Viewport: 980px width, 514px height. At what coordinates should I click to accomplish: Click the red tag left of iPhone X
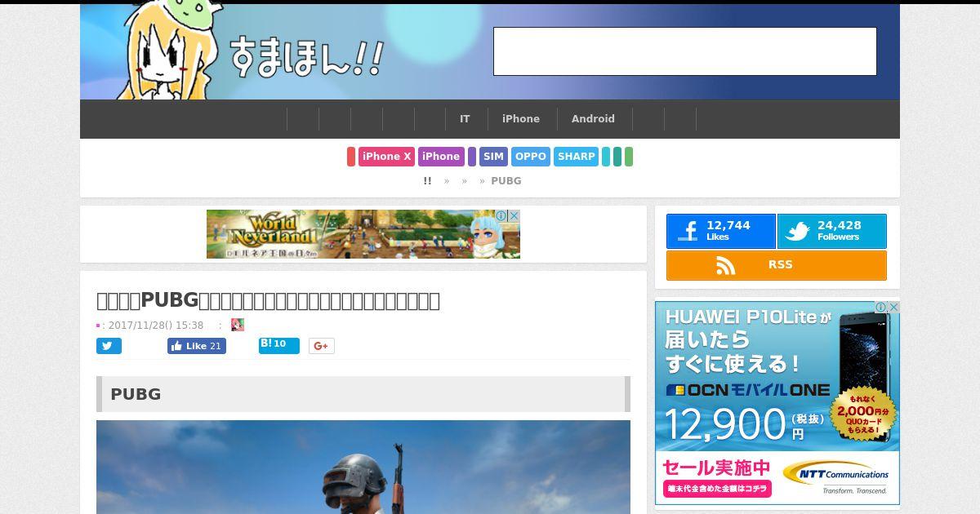pos(351,157)
